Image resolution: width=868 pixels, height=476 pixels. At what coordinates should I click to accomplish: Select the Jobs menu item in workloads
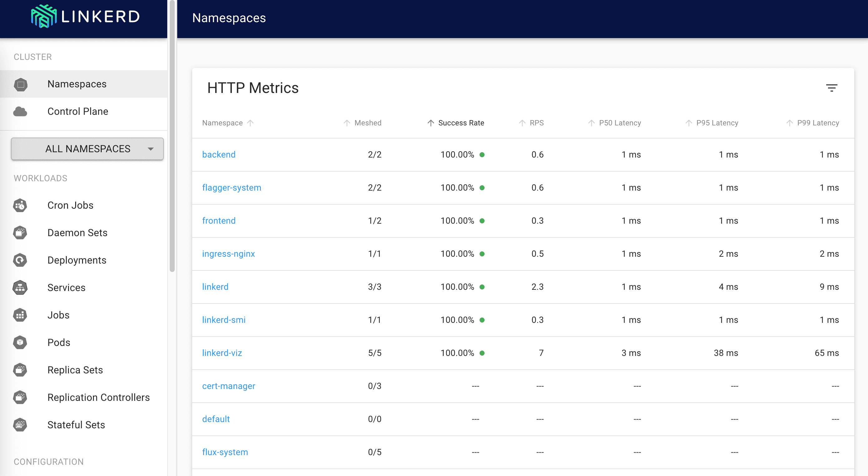coord(59,314)
